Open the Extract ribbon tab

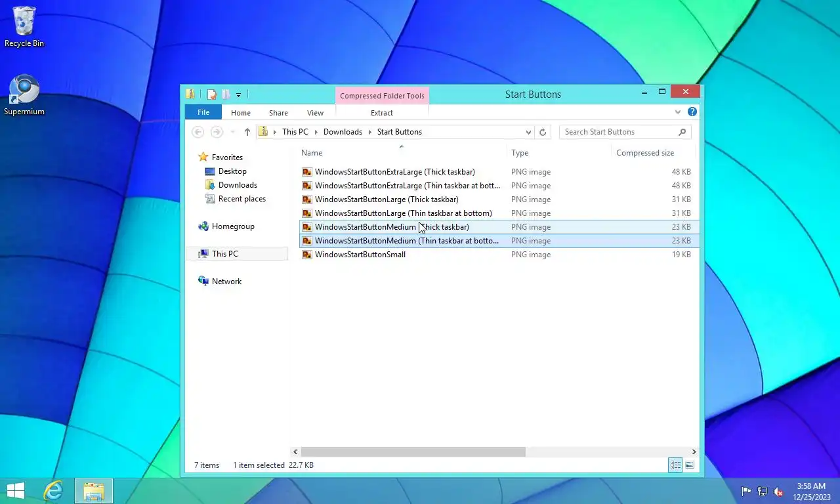click(x=382, y=113)
